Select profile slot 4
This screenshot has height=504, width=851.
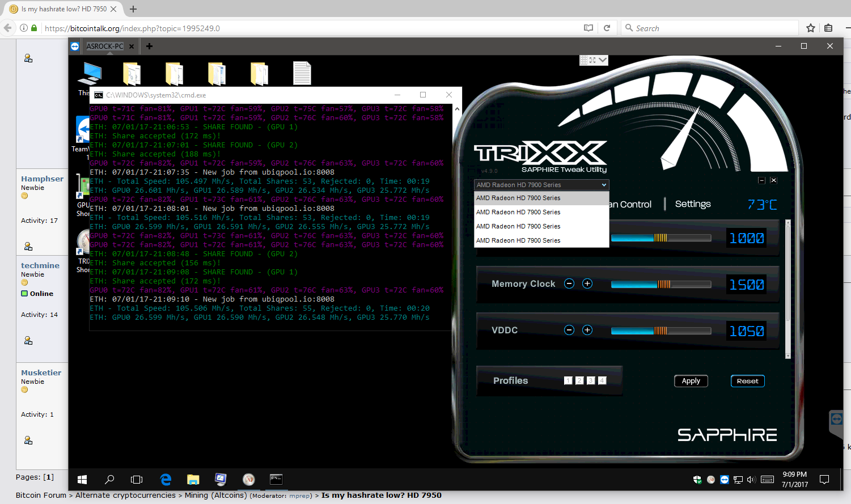602,380
